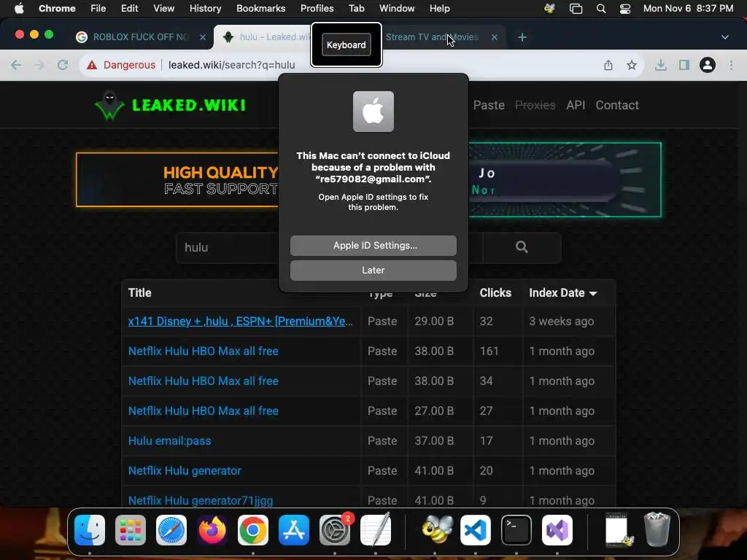Sort by Index Date column arrow
The image size is (747, 560).
(x=593, y=293)
